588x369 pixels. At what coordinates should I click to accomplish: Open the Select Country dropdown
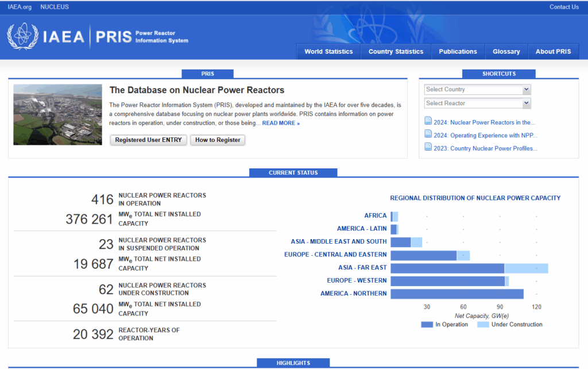[477, 90]
